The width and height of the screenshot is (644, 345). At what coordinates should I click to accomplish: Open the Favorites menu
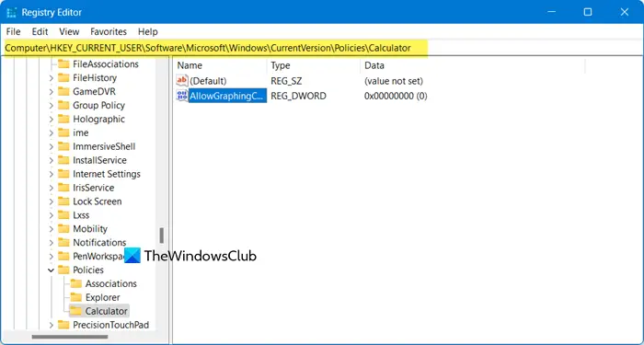(x=109, y=31)
